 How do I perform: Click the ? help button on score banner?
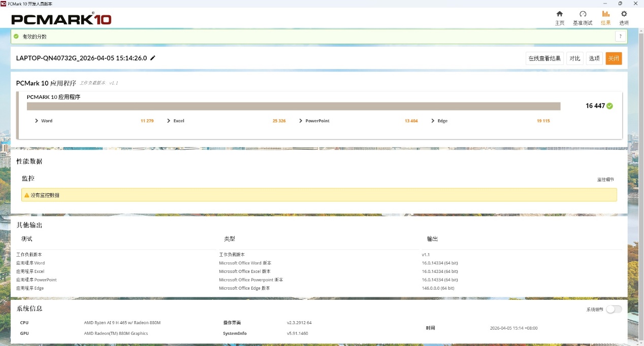[x=620, y=37]
